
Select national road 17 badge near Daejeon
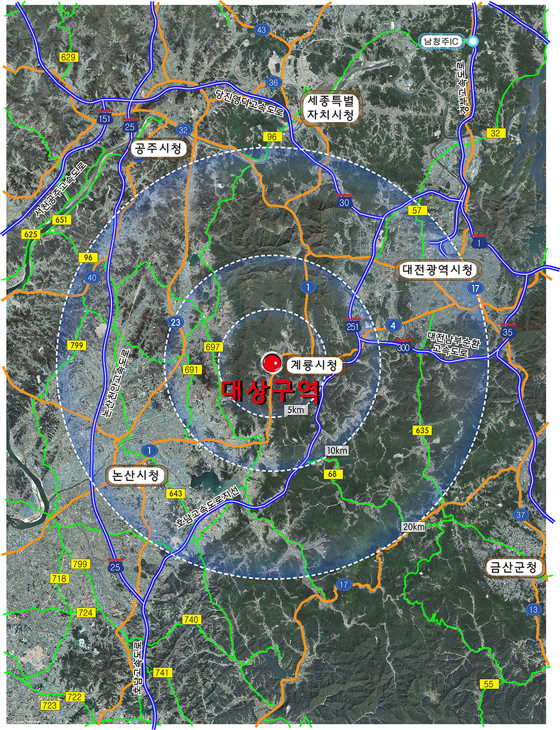[475, 288]
